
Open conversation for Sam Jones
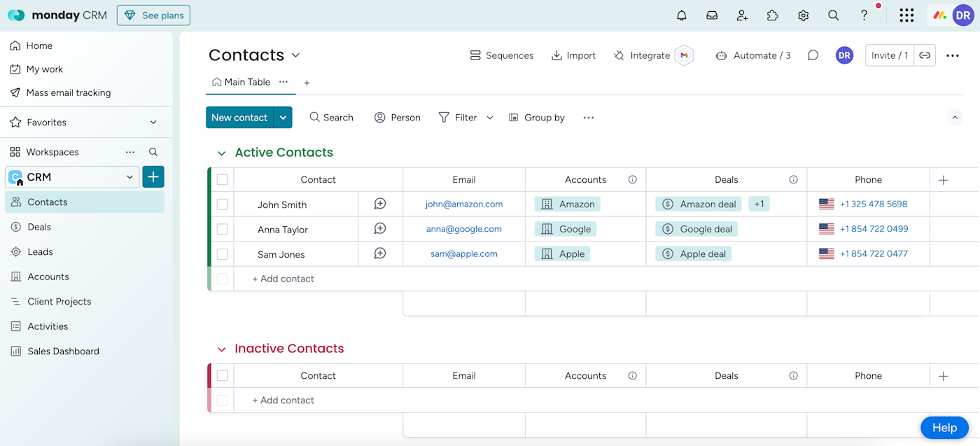pyautogui.click(x=380, y=253)
